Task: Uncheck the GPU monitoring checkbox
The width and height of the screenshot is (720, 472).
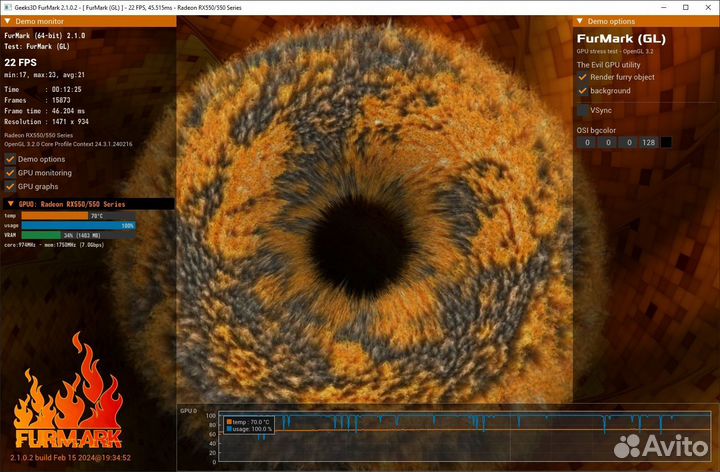Action: click(10, 173)
